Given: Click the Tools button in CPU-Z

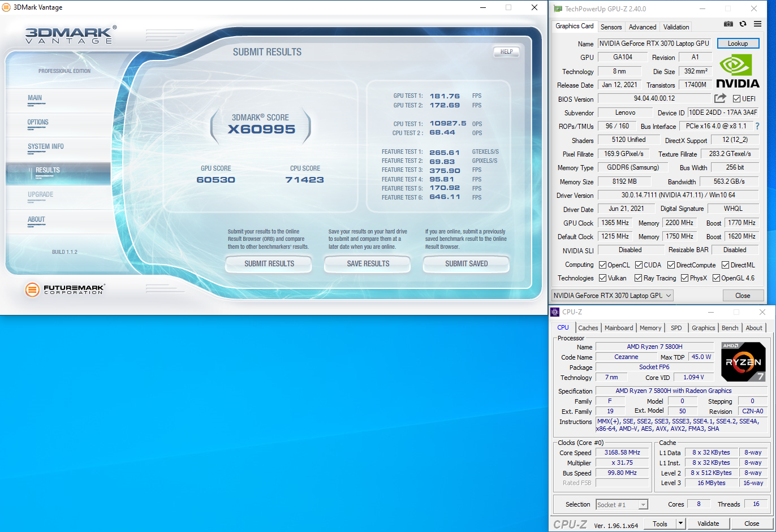Looking at the screenshot, I should [659, 524].
